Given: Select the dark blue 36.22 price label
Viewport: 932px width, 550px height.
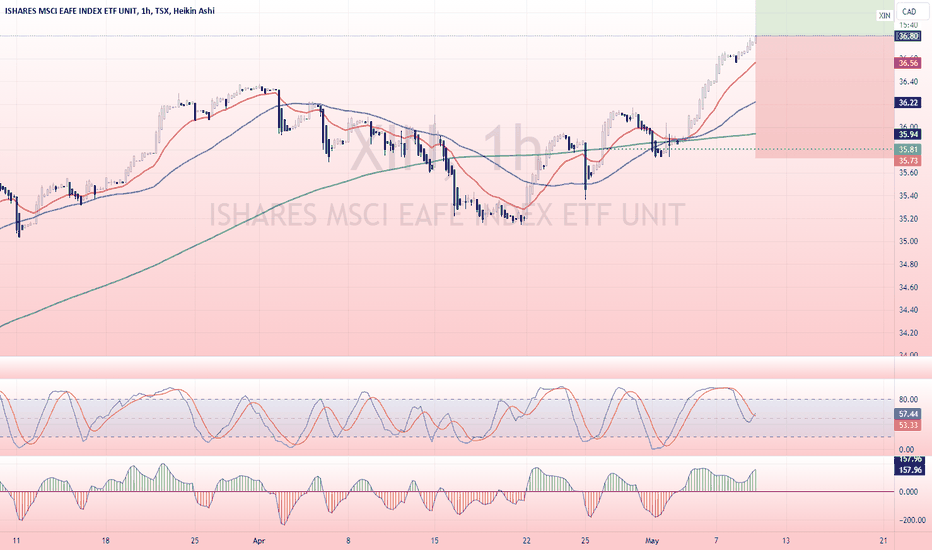Looking at the screenshot, I should point(908,103).
